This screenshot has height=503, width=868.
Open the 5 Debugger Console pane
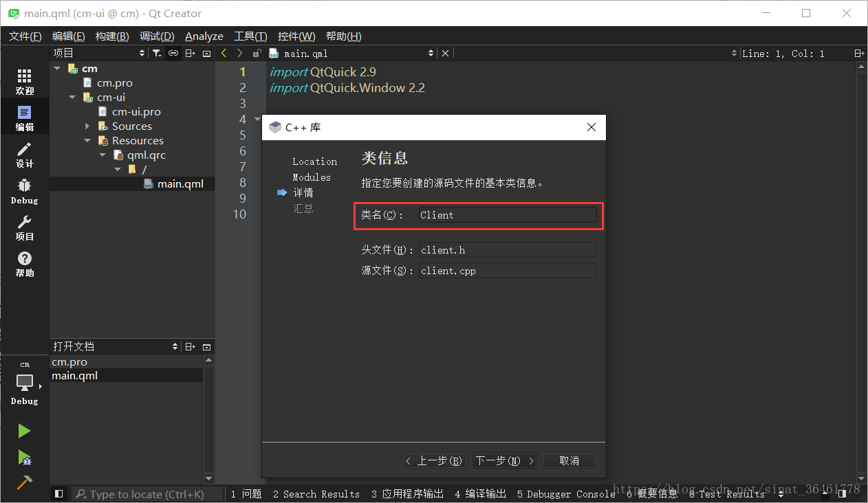566,494
